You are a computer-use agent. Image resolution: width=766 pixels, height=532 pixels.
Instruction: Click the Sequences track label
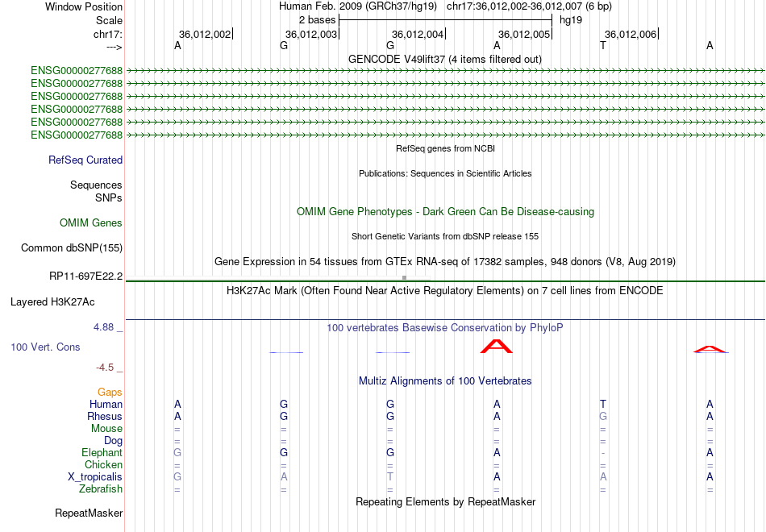96,185
